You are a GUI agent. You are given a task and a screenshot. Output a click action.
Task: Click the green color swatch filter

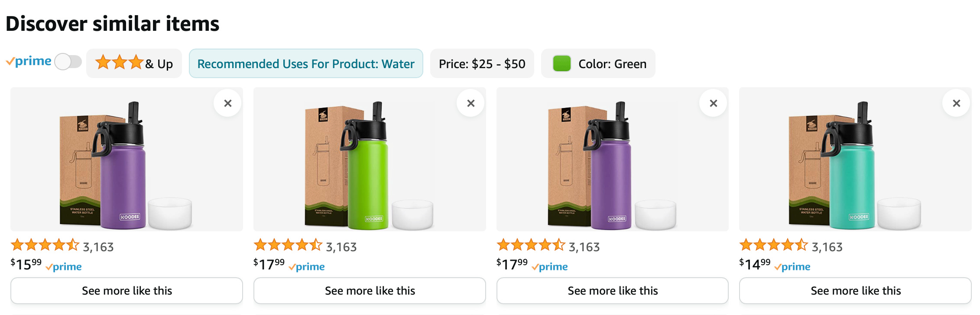562,63
